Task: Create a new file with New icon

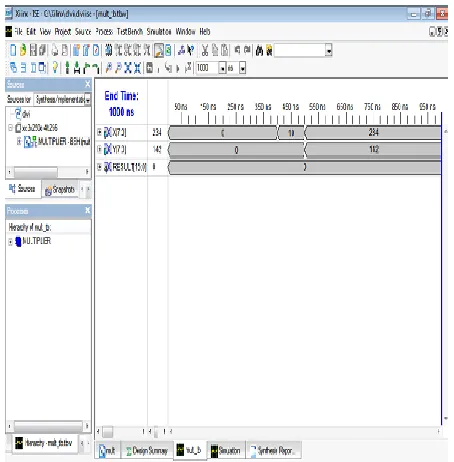Action: tap(13, 50)
